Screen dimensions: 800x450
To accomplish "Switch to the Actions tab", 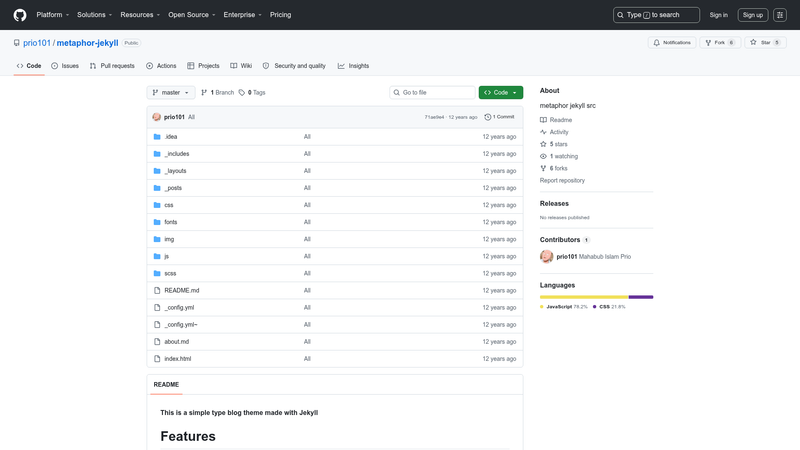I will click(x=161, y=66).
